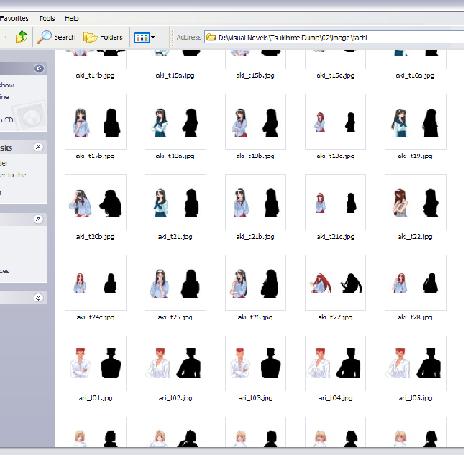Click the Search magnifier toolbar button
464x455 pixels.
tap(55, 37)
